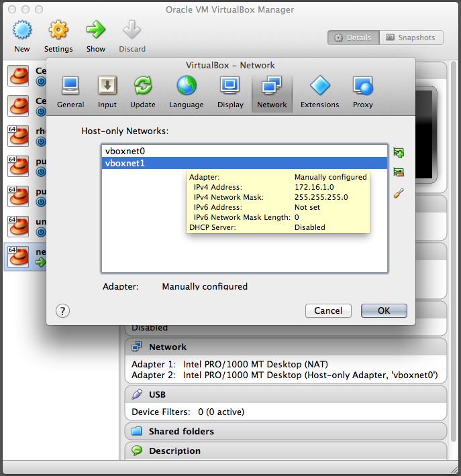Click the Cancel button
Viewport: 461px width, 476px height.
pyautogui.click(x=328, y=310)
